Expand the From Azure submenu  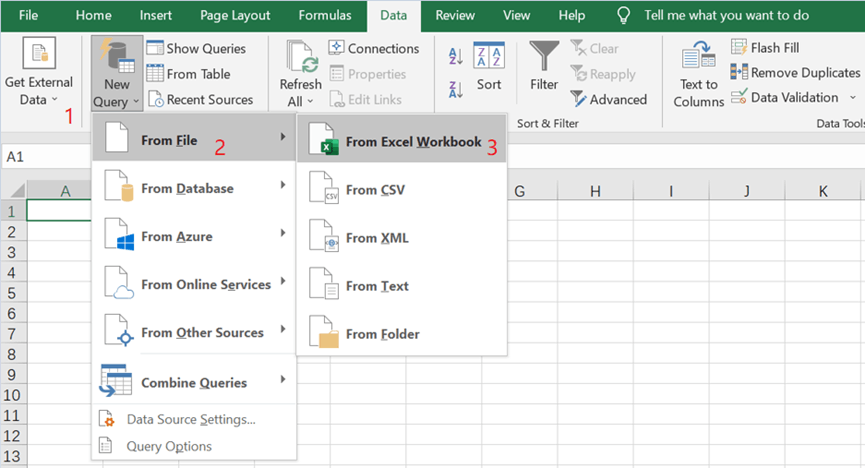pos(194,236)
